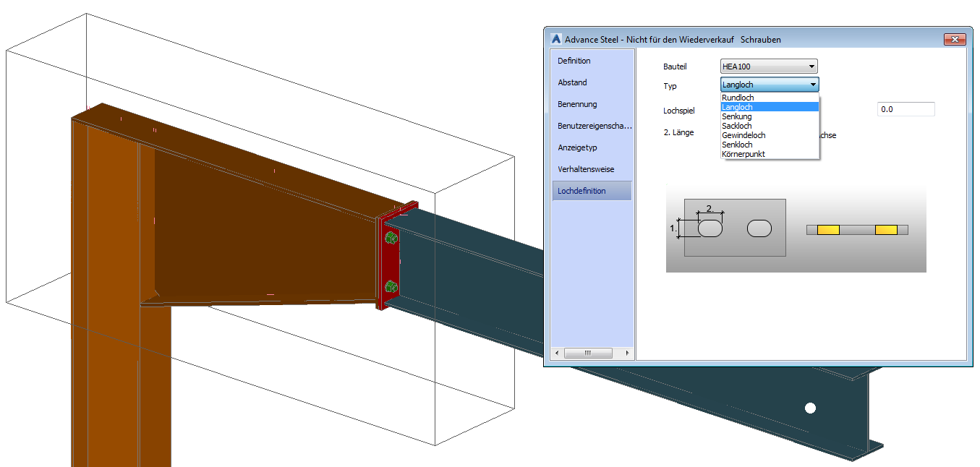Collapse the Typ Langloch combo box

pyautogui.click(x=770, y=85)
